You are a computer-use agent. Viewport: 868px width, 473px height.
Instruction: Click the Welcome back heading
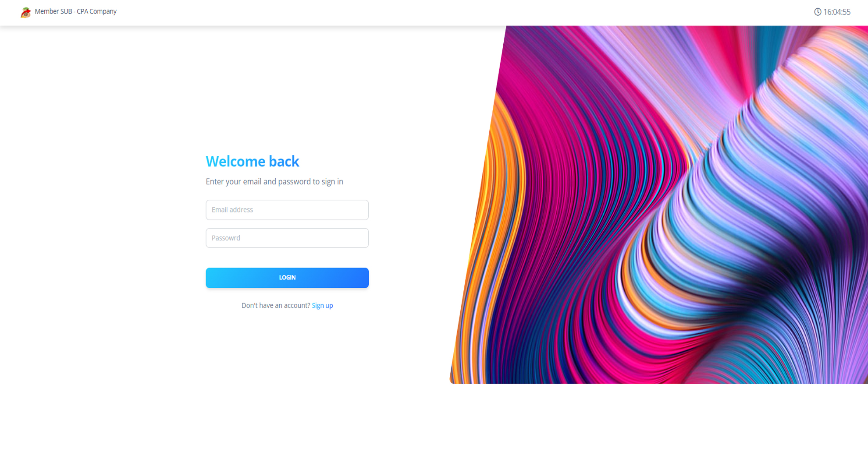pos(253,161)
